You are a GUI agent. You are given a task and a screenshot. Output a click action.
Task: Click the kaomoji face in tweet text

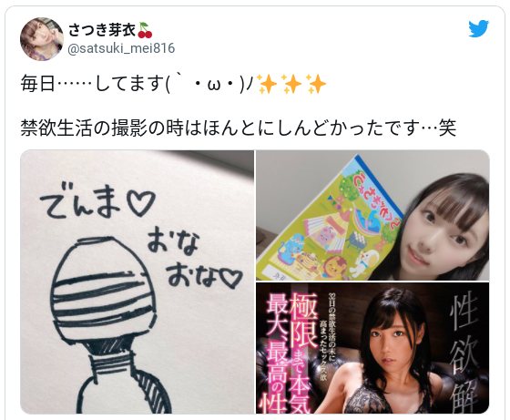click(x=209, y=85)
